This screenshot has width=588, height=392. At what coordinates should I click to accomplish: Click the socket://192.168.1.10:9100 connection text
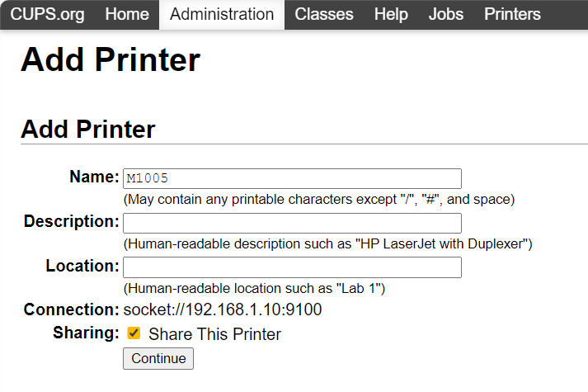click(222, 310)
